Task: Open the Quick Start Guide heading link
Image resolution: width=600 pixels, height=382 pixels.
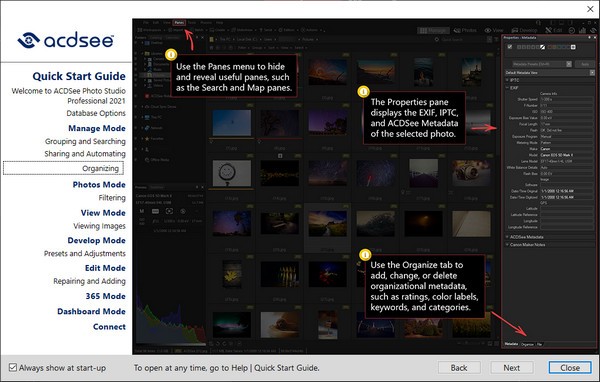Action: coord(79,76)
